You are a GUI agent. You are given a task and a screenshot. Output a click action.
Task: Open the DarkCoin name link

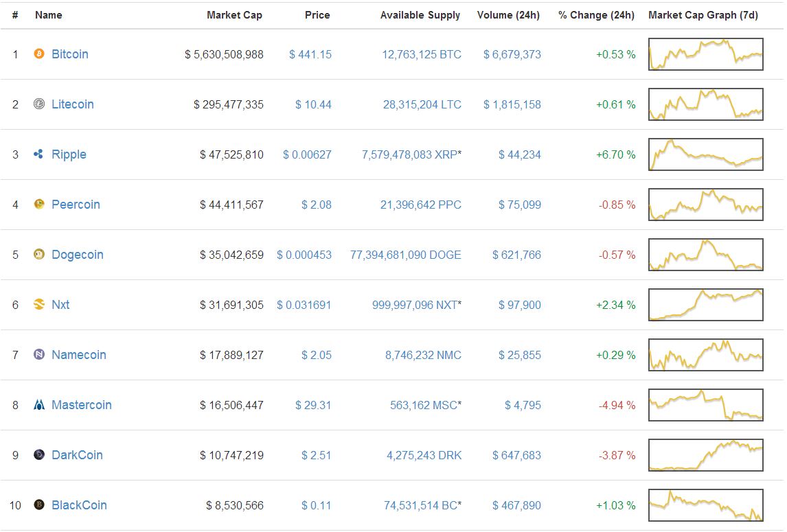tap(78, 455)
